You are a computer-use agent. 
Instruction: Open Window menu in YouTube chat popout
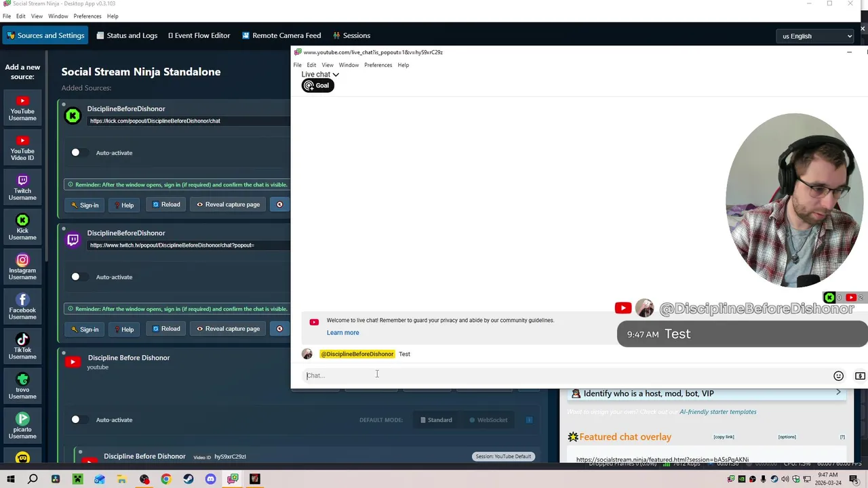(x=349, y=65)
